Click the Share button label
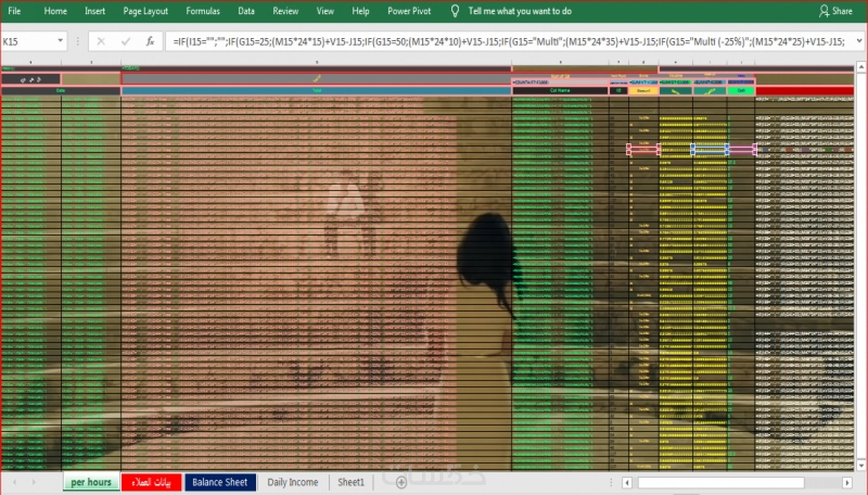This screenshot has width=868, height=495. coord(842,11)
